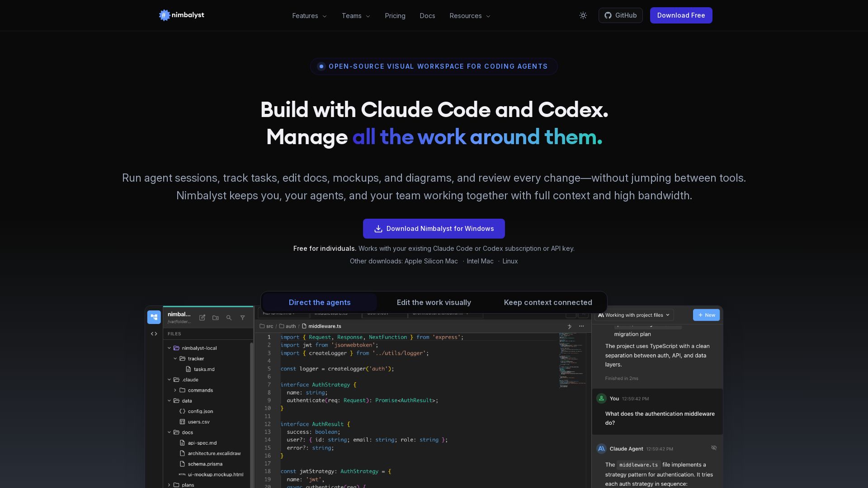Image resolution: width=868 pixels, height=488 pixels.
Task: Select the Apple Silicon Mac download link
Action: (x=431, y=261)
